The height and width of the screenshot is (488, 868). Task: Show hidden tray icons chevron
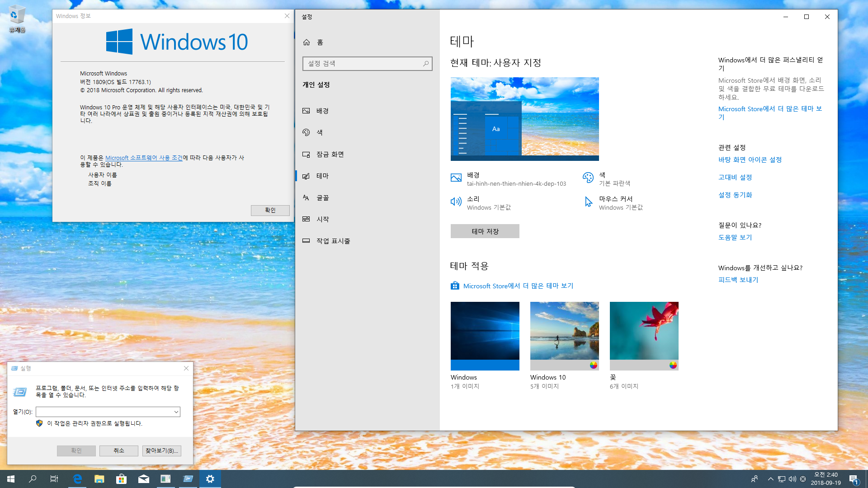point(771,479)
